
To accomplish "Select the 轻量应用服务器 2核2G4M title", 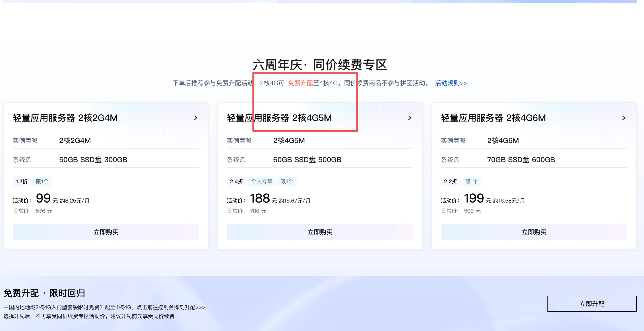I will pyautogui.click(x=65, y=118).
